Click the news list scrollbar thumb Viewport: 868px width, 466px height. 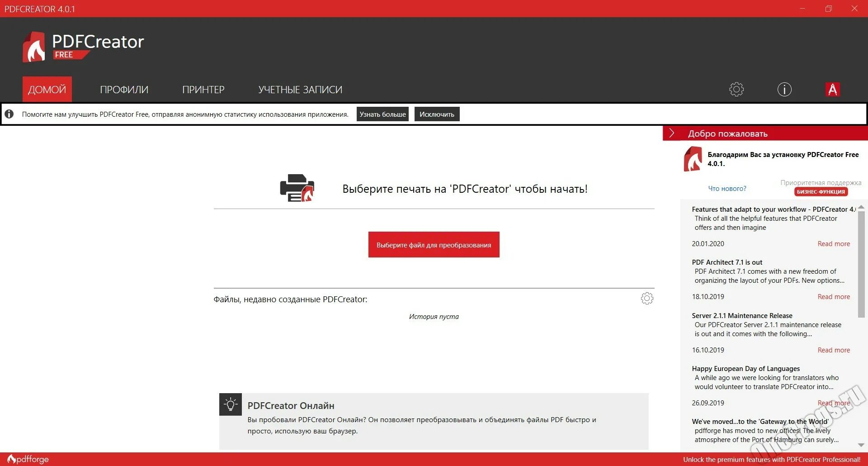coord(861,264)
